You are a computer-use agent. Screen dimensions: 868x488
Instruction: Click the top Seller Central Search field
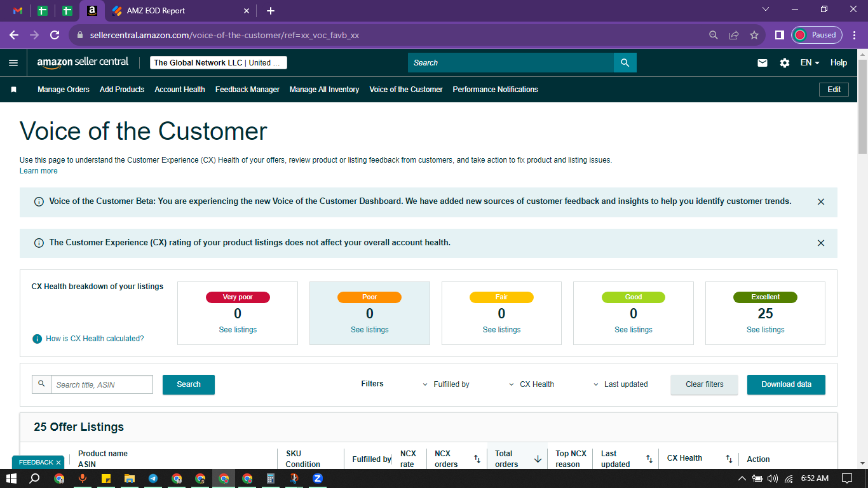click(x=511, y=63)
